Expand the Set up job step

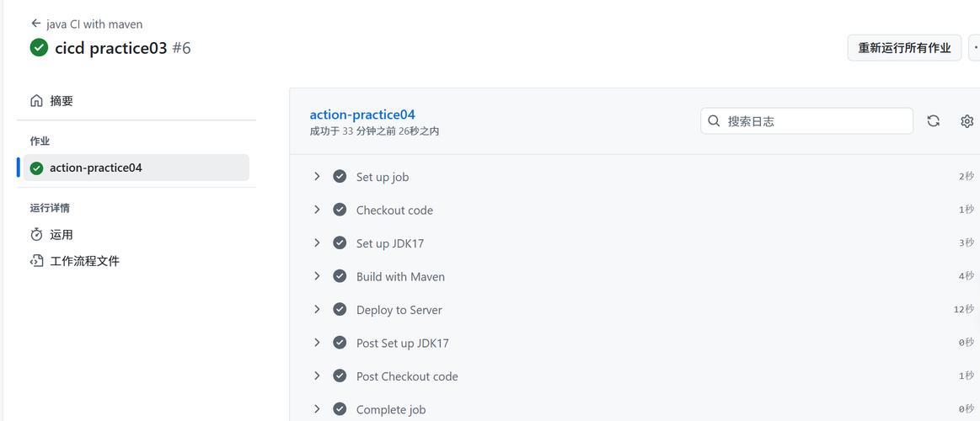click(317, 177)
